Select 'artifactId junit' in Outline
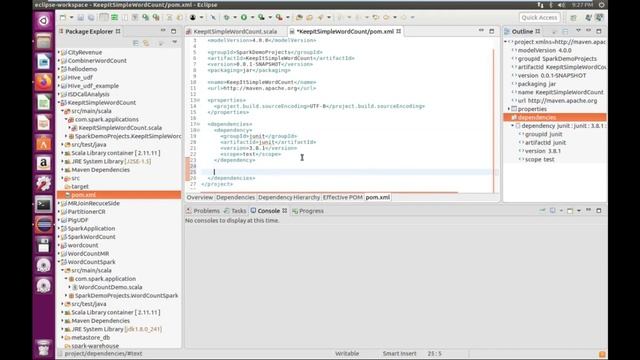 (x=545, y=143)
